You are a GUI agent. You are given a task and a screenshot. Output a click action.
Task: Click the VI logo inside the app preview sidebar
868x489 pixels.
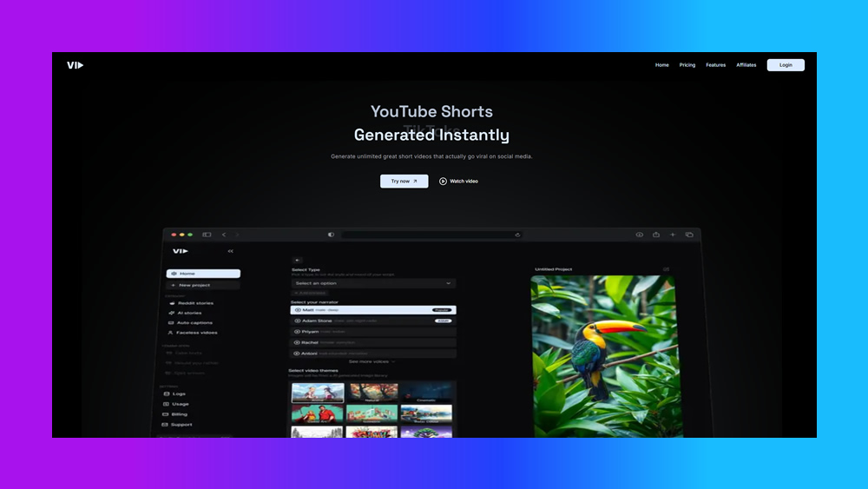click(x=181, y=251)
